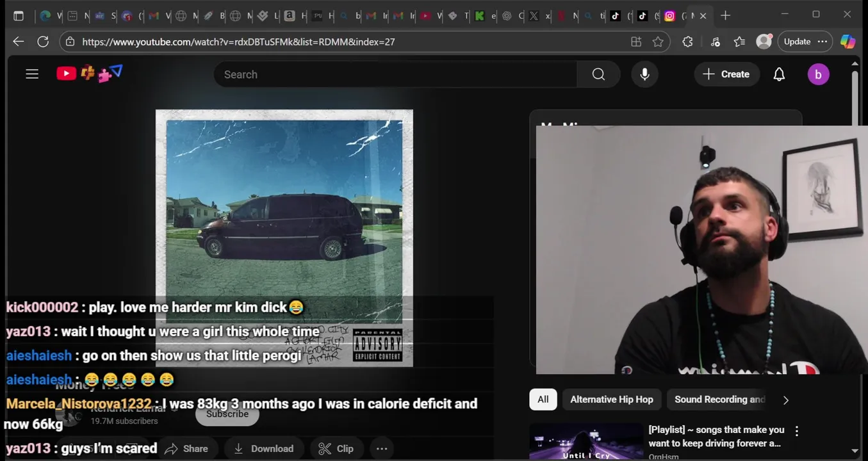Select the Alternative Hip Hop chip
Image resolution: width=868 pixels, height=461 pixels.
612,400
